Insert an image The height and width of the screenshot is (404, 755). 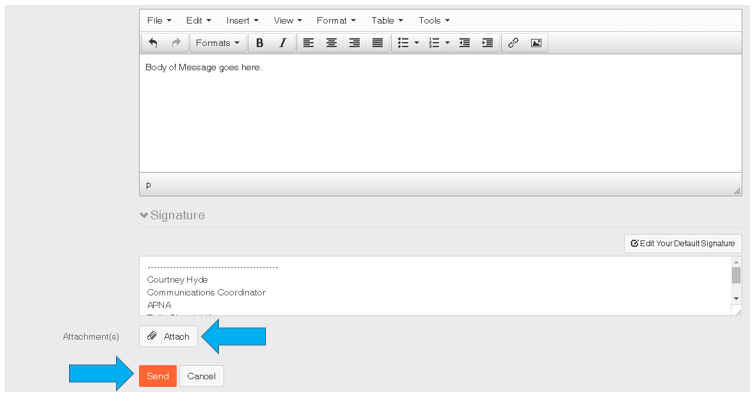tap(536, 43)
